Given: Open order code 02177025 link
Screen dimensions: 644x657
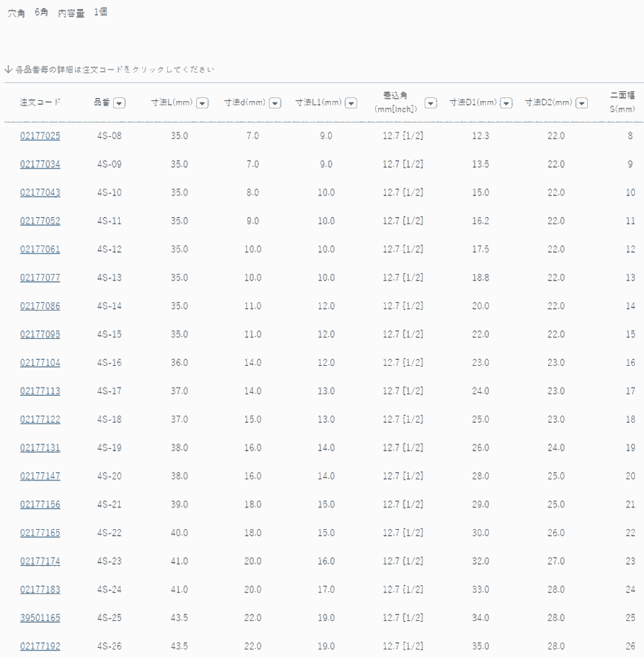Looking at the screenshot, I should pos(40,136).
